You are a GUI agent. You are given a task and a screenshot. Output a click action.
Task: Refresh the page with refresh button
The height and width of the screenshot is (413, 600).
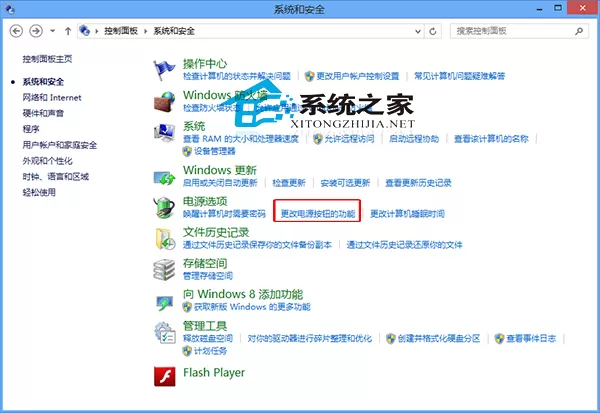tap(433, 31)
